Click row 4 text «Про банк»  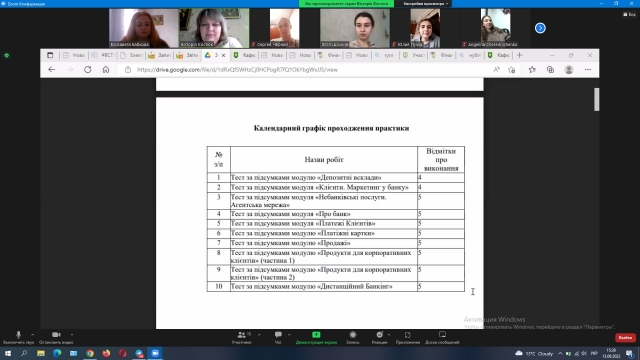333,214
